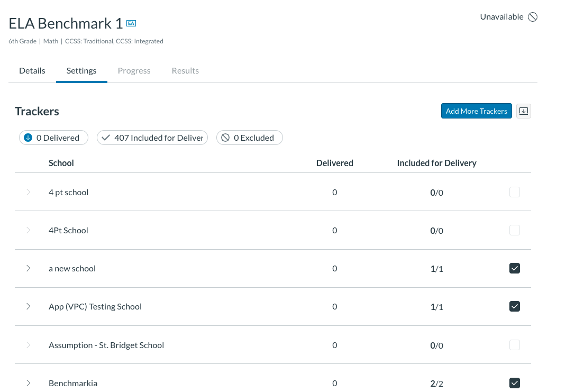Click the Add More Trackers button
Viewport: 566px width, 392px height.
pyautogui.click(x=476, y=111)
